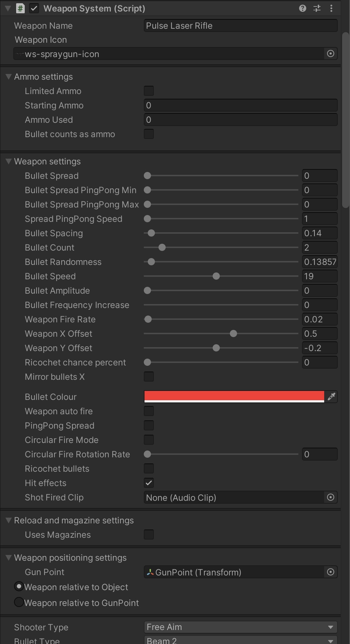Enable the Limited Ammo checkbox

pyautogui.click(x=149, y=91)
